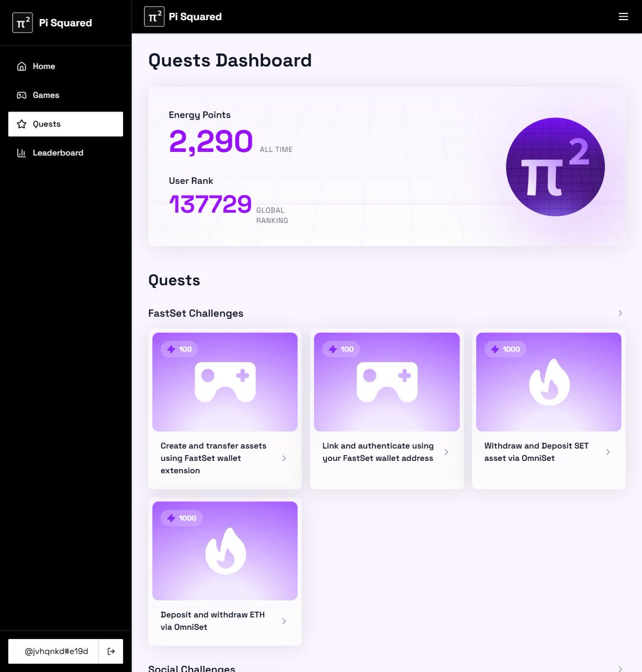Viewport: 642px width, 672px height.
Task: Click the Quests Dashboard title
Action: [x=230, y=60]
